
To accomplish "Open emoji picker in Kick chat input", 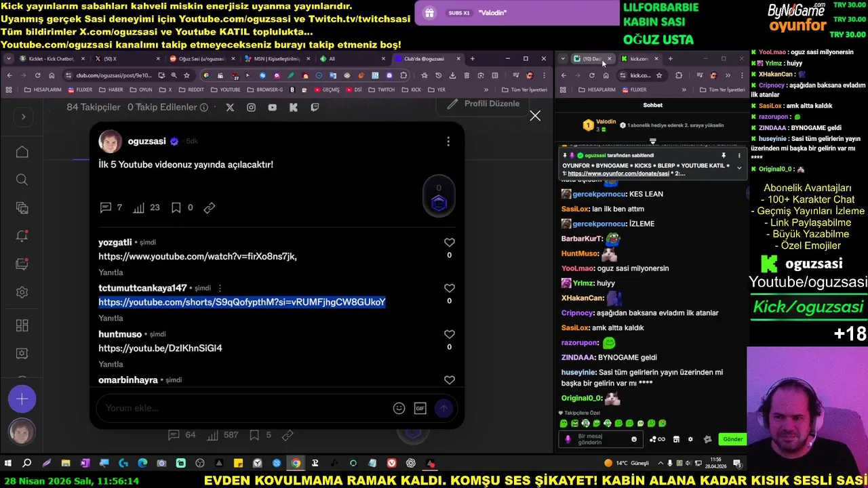I will pyautogui.click(x=634, y=439).
